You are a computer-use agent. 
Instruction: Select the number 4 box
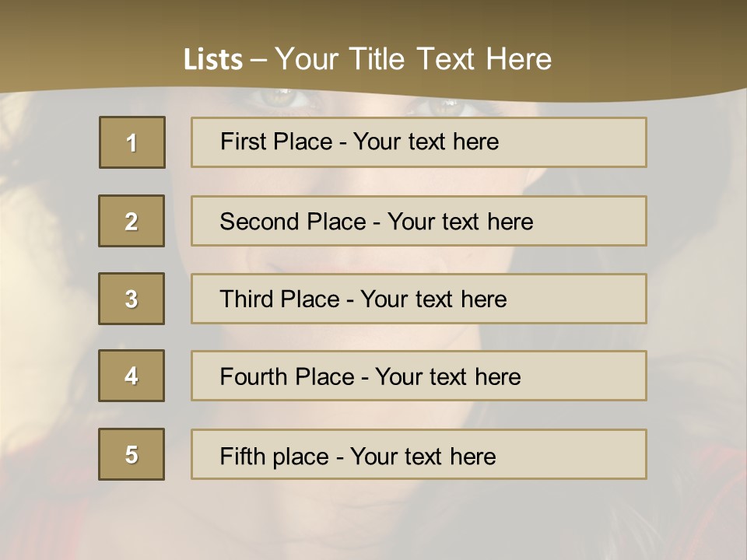(x=132, y=376)
